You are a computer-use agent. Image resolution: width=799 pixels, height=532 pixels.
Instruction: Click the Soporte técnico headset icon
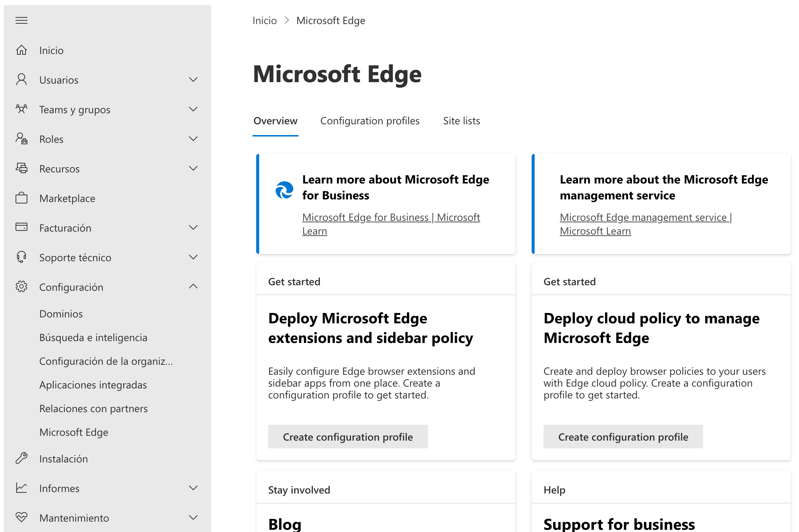tap(21, 257)
